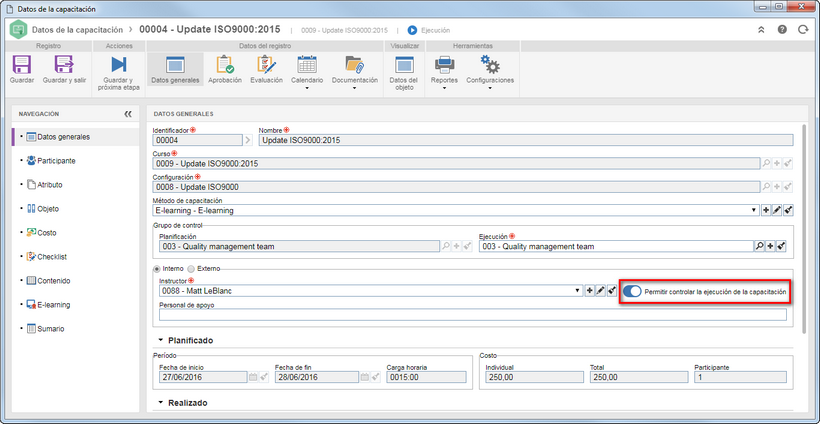This screenshot has height=424, width=820.
Task: Click the Ejecución status indicator in header
Action: tap(429, 30)
